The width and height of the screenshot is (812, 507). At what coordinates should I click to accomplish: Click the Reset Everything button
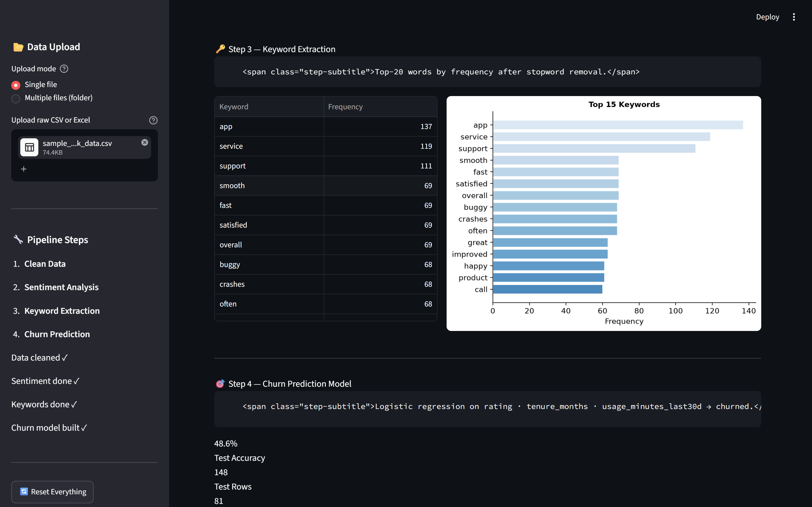(52, 492)
